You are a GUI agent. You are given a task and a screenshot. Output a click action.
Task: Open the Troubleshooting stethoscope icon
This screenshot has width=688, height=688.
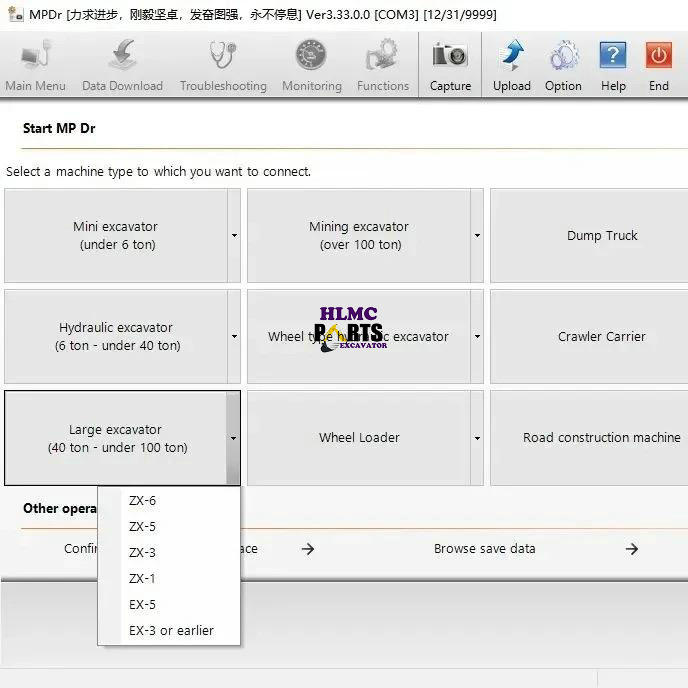223,55
